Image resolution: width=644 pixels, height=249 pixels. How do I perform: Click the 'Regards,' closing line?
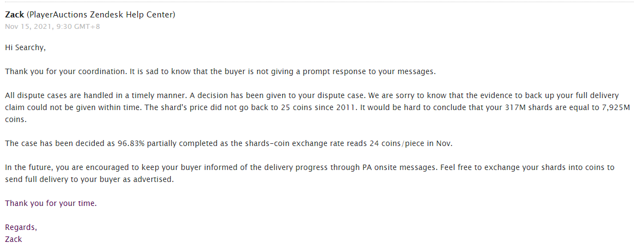tap(21, 228)
